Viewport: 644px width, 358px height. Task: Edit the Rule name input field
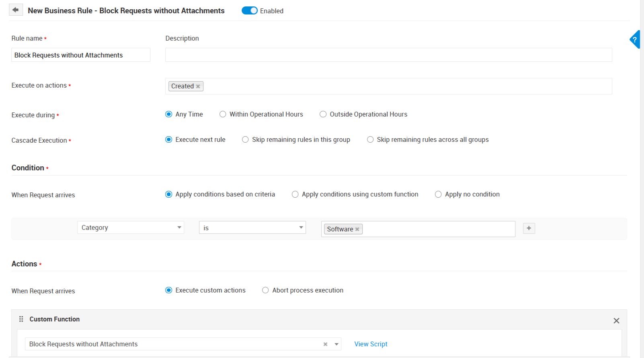[80, 55]
